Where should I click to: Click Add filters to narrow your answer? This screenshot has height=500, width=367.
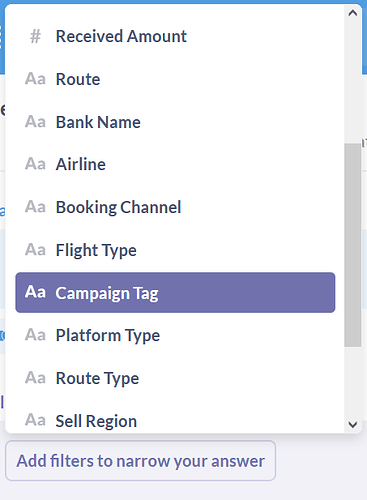coord(140,461)
